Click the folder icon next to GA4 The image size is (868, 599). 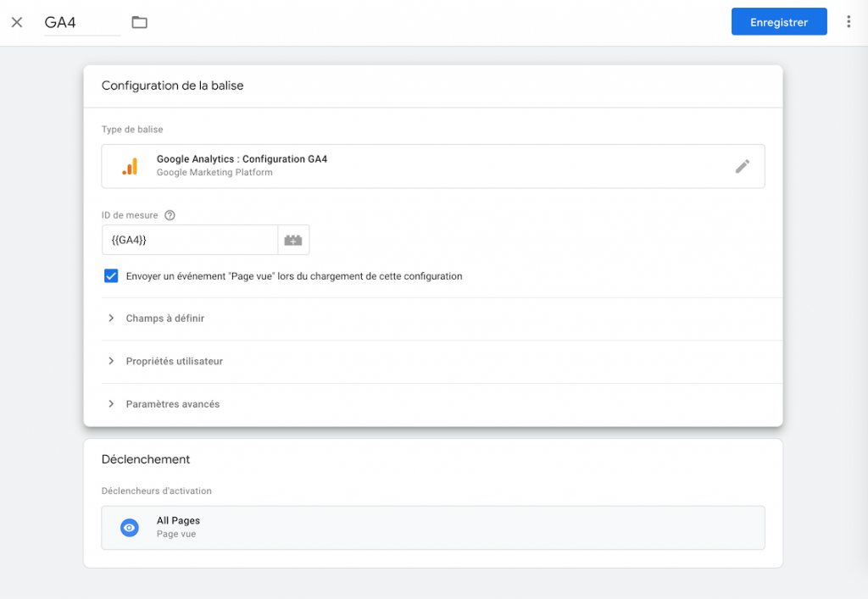(x=140, y=22)
